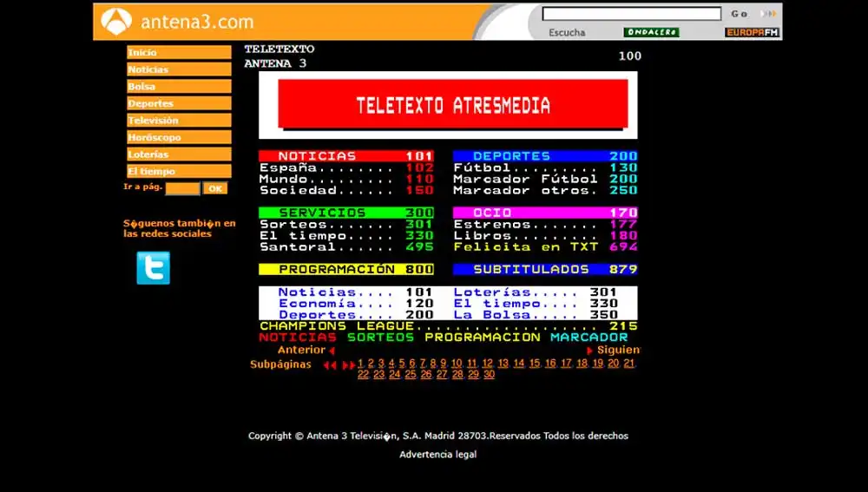Click the subpages forward double-arrow
Image resolution: width=868 pixels, height=492 pixels.
[x=349, y=364]
